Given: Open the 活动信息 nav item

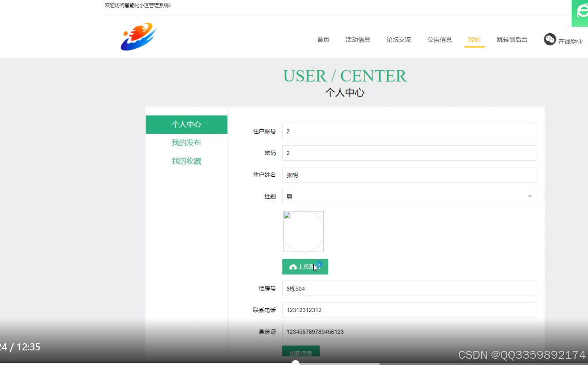Looking at the screenshot, I should (358, 39).
